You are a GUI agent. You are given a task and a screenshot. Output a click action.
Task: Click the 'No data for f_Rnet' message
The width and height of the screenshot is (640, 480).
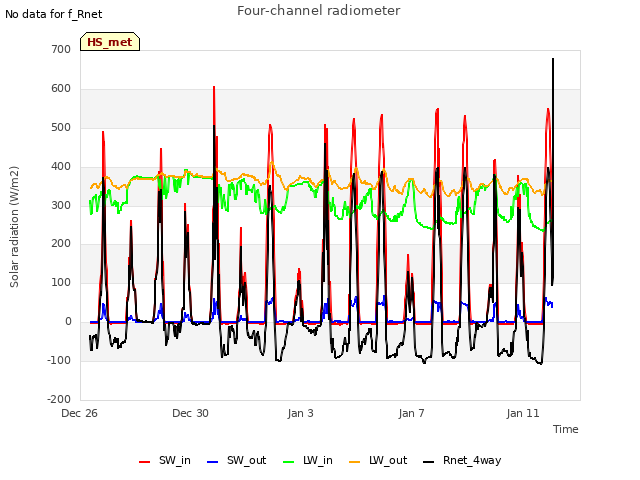coord(53,14)
